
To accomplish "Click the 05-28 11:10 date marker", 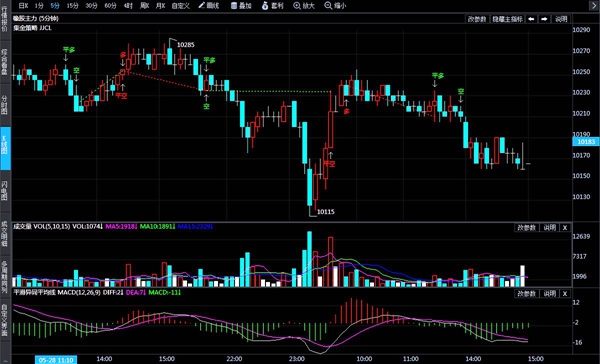I will coord(56,360).
